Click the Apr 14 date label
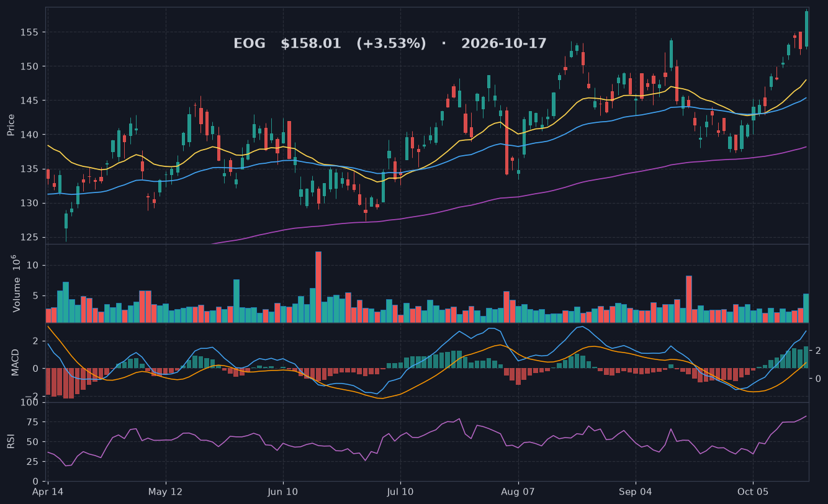 (48, 492)
